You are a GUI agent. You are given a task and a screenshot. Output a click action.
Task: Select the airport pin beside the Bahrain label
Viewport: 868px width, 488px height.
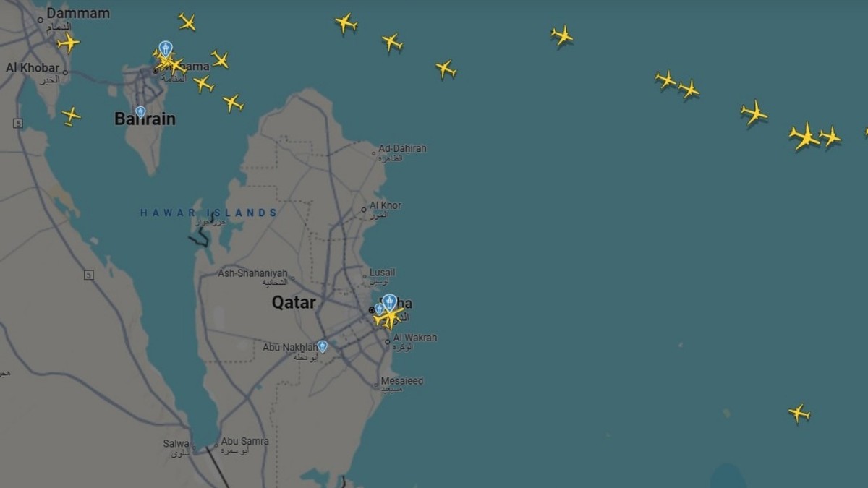point(140,112)
